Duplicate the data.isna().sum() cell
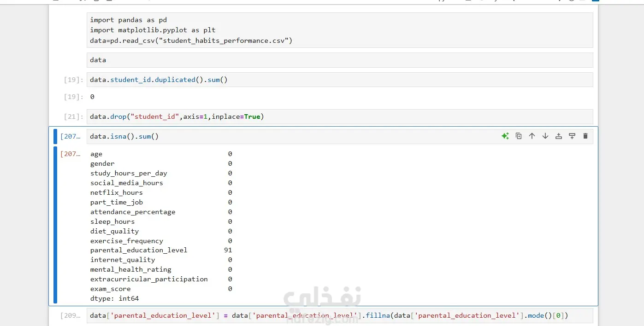644x326 pixels. pyautogui.click(x=519, y=136)
